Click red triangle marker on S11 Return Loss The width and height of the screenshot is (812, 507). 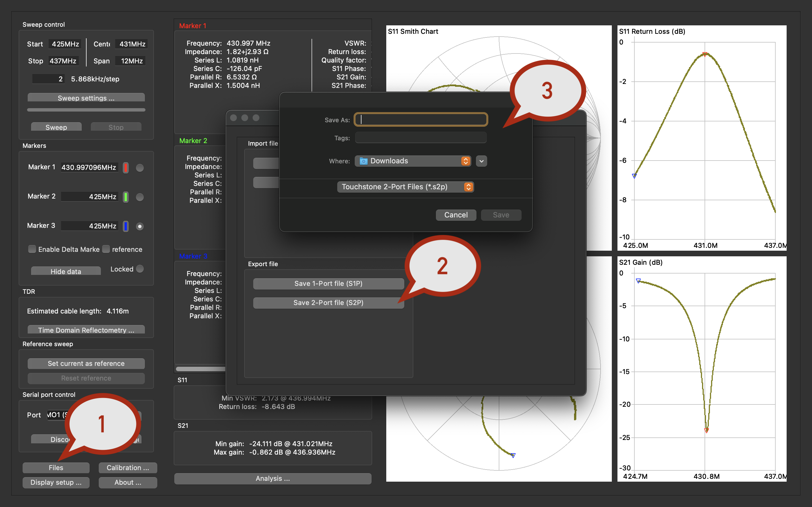point(705,54)
